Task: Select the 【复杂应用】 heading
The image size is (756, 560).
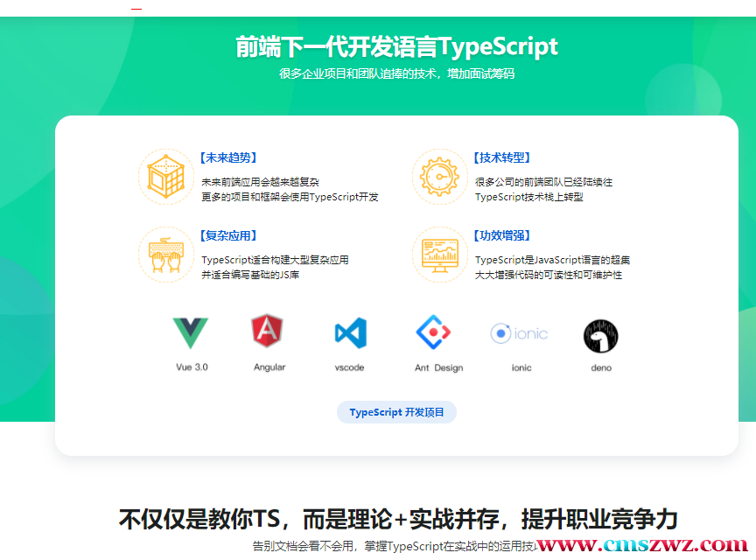Action: point(228,236)
